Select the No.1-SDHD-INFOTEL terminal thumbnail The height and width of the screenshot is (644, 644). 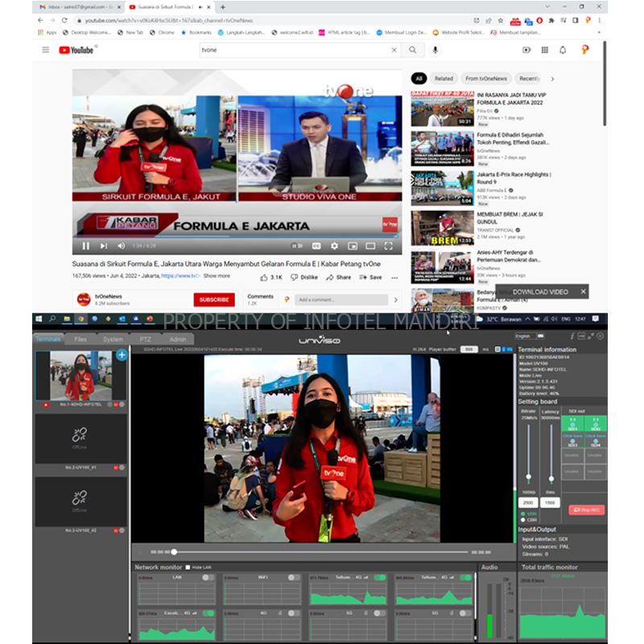(81, 375)
